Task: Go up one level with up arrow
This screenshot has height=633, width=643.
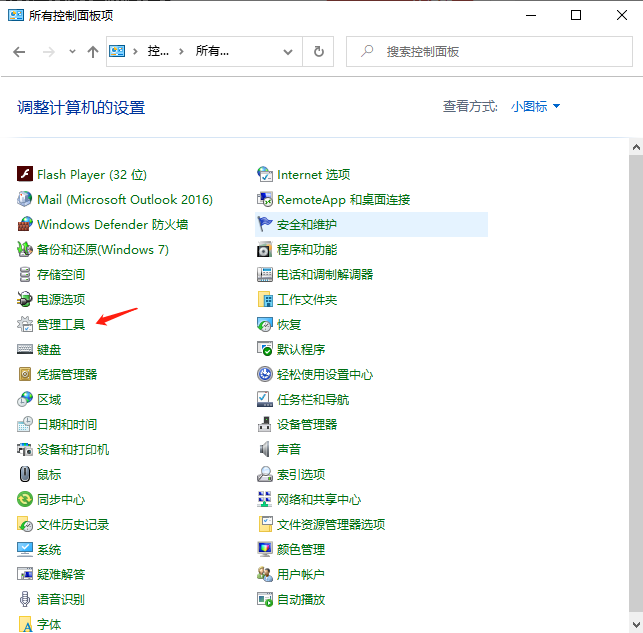Action: 93,52
